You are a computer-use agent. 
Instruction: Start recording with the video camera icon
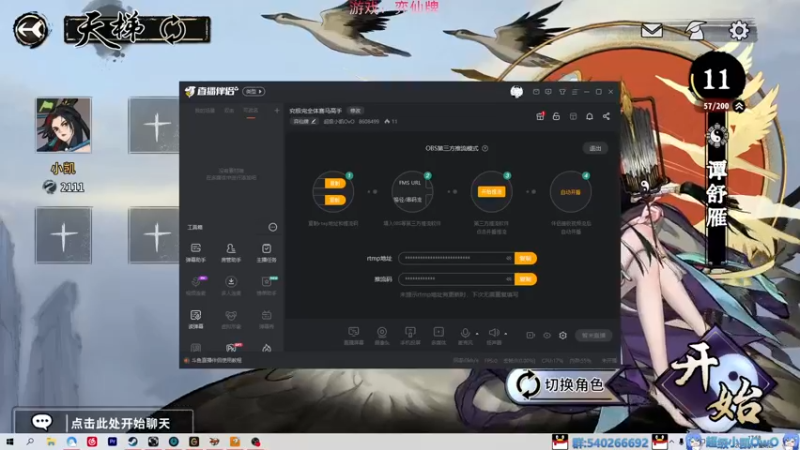pos(531,335)
